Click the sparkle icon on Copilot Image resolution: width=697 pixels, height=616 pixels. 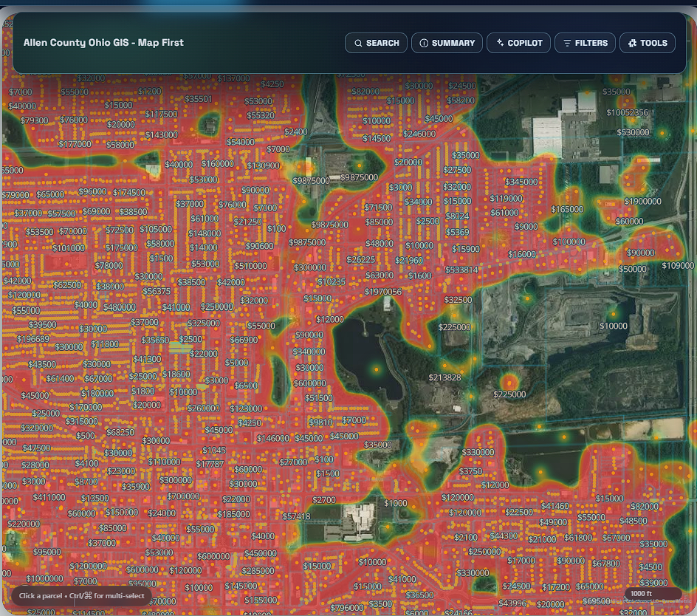pos(500,43)
